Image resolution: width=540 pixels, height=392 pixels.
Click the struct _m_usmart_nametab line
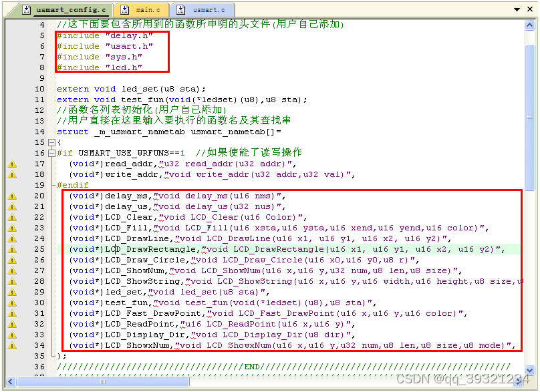pos(169,132)
